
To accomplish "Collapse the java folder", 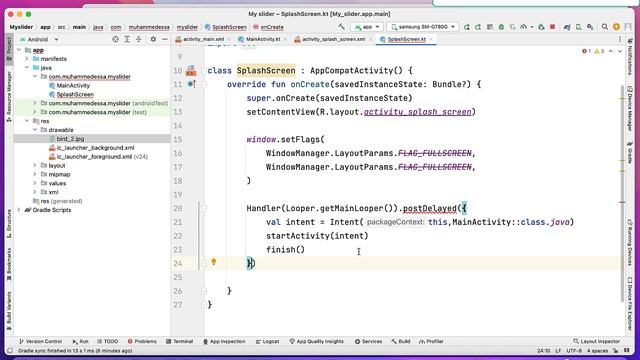I will (27, 68).
